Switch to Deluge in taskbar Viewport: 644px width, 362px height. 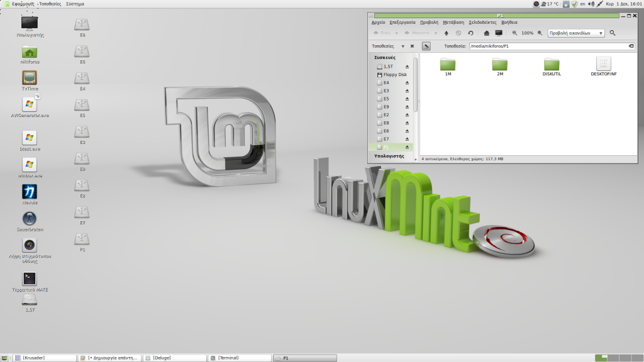(174, 358)
